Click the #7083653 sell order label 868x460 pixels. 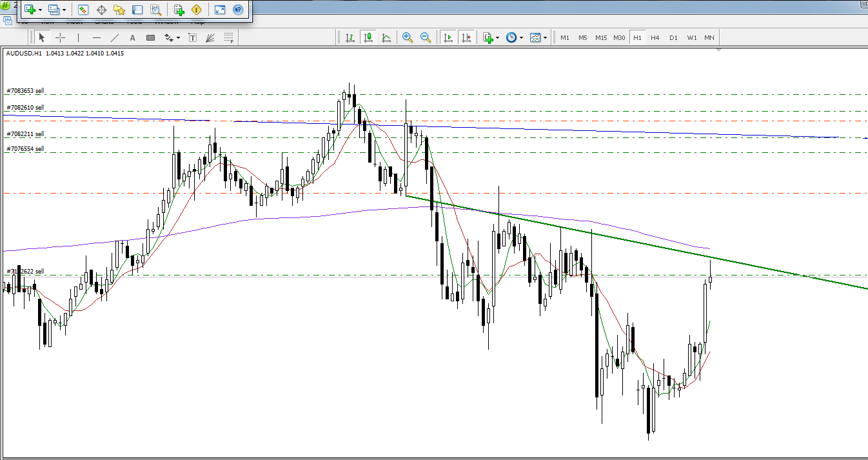point(25,91)
